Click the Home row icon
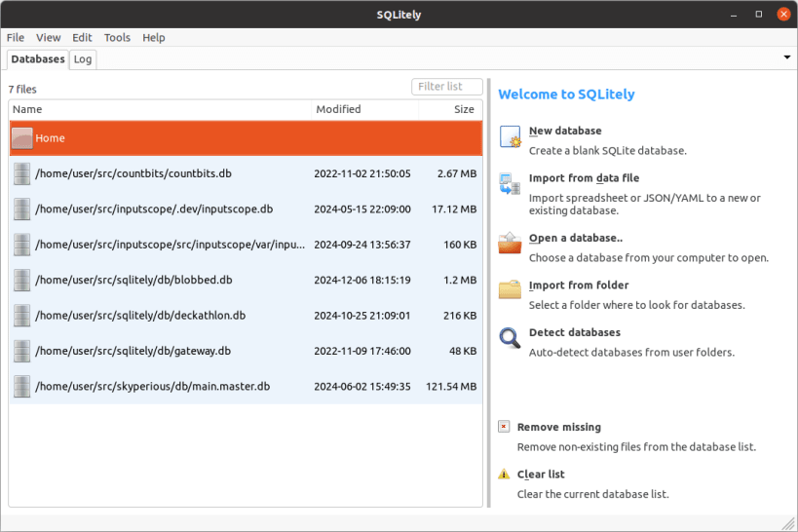This screenshot has height=532, width=798. coord(21,138)
